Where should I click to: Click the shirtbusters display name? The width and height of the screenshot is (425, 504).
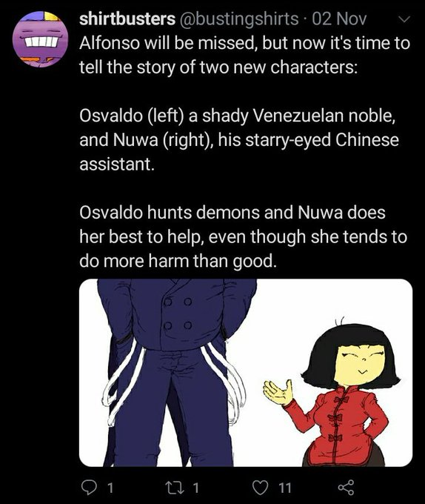coord(127,19)
